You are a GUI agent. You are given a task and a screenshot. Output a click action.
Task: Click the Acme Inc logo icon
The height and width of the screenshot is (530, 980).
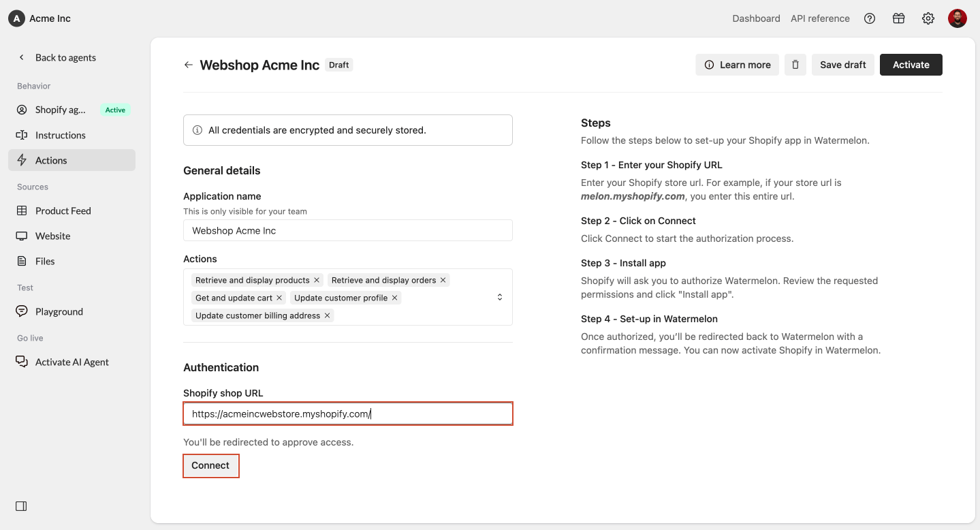click(16, 18)
